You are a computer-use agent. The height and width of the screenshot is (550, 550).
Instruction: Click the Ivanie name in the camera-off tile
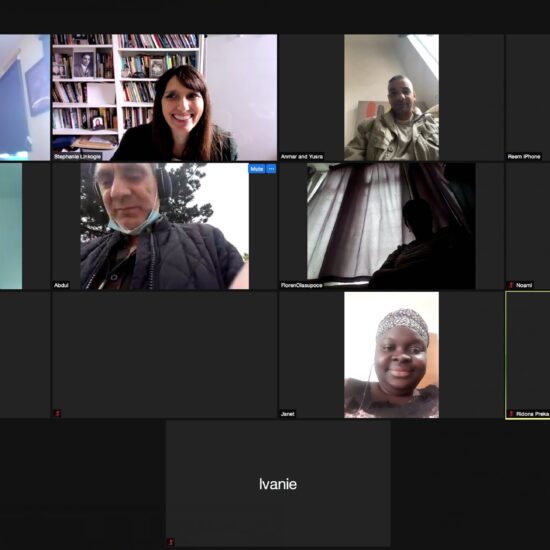278,484
